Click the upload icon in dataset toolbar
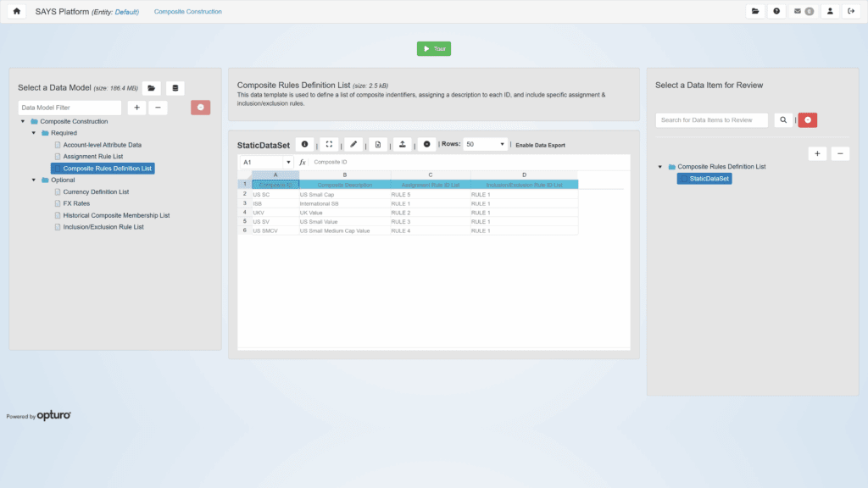The height and width of the screenshot is (488, 868). [x=403, y=144]
